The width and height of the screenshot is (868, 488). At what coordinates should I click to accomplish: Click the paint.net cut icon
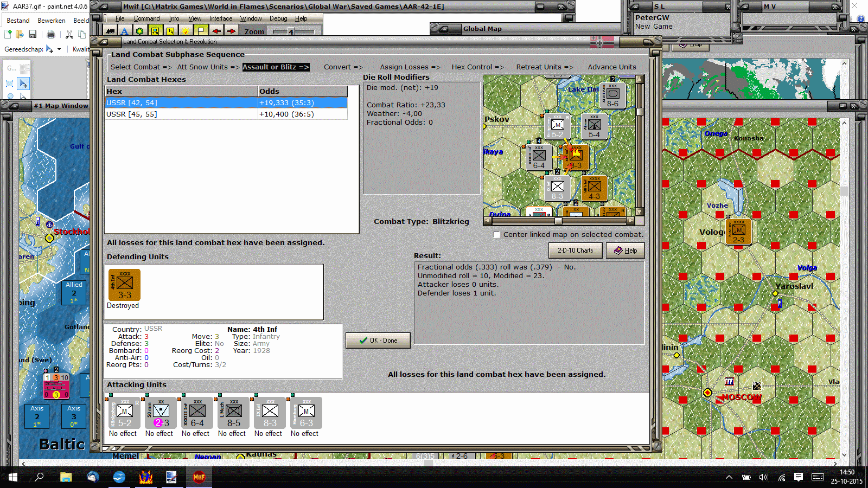point(69,34)
